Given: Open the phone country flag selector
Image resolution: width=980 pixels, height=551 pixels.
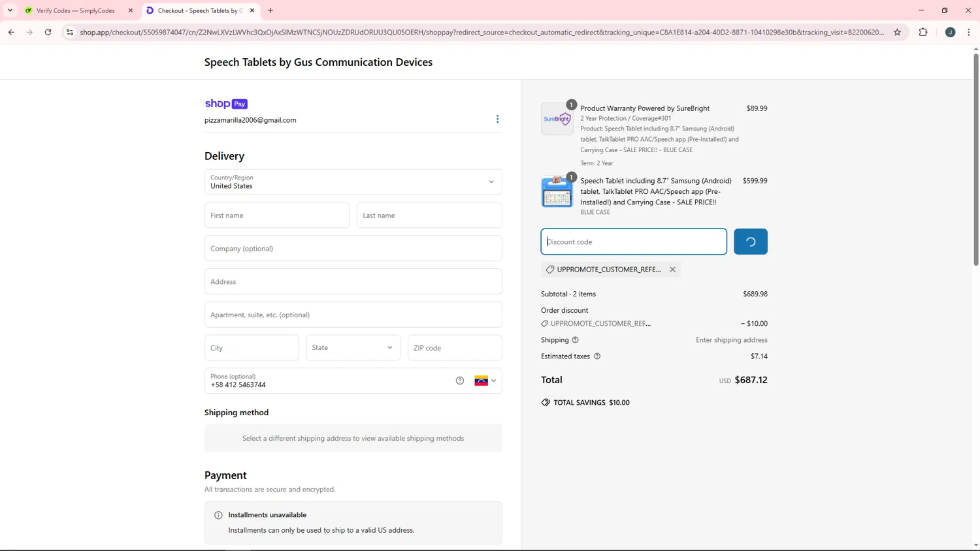Looking at the screenshot, I should [485, 381].
